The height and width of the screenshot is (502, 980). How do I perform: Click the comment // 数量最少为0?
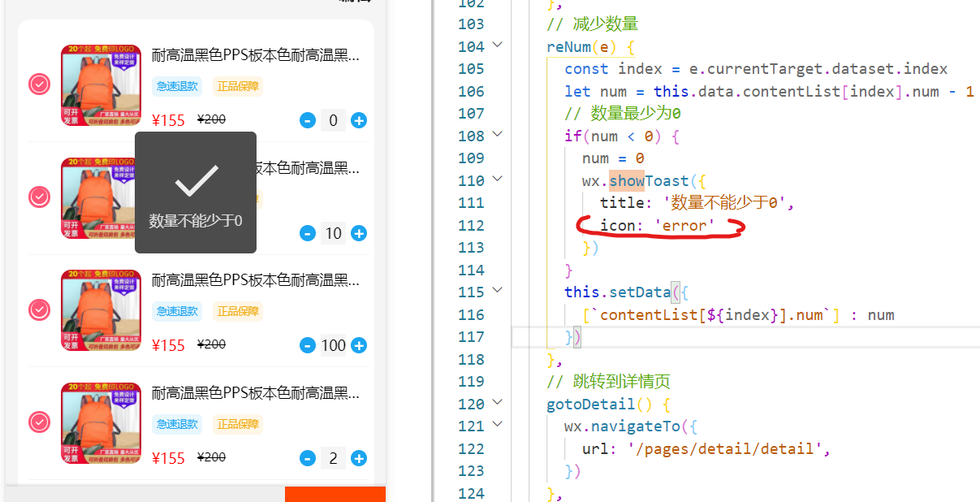[623, 113]
